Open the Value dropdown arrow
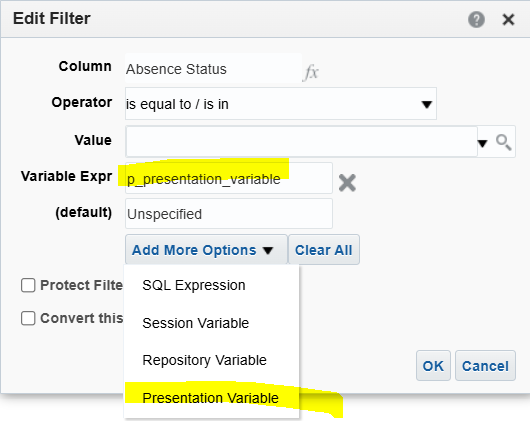530x421 pixels. [x=483, y=143]
